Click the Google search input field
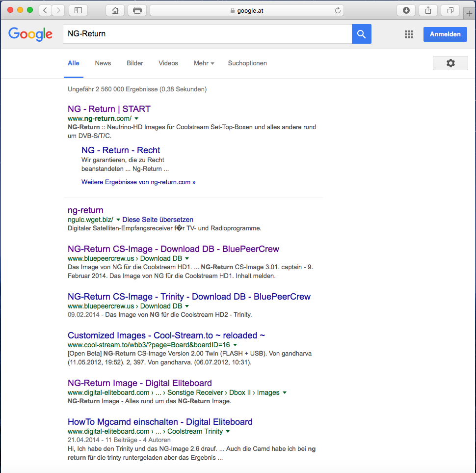The image size is (476, 473). 206,34
